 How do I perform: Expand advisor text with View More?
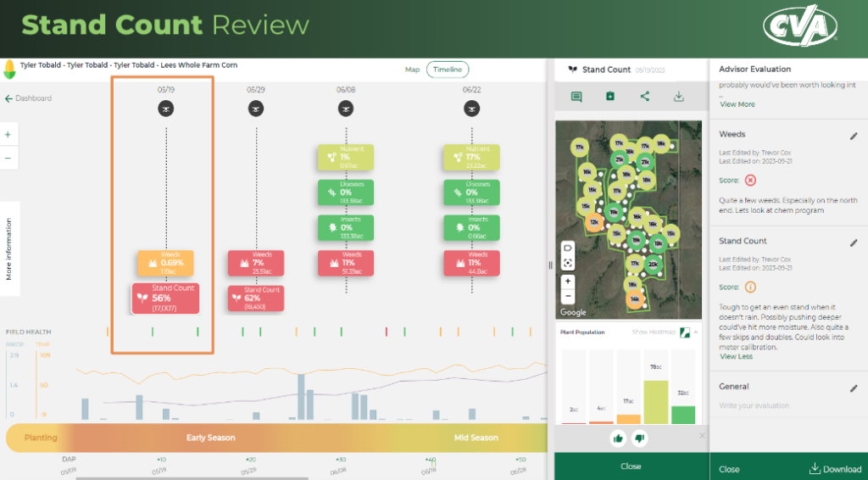[737, 104]
